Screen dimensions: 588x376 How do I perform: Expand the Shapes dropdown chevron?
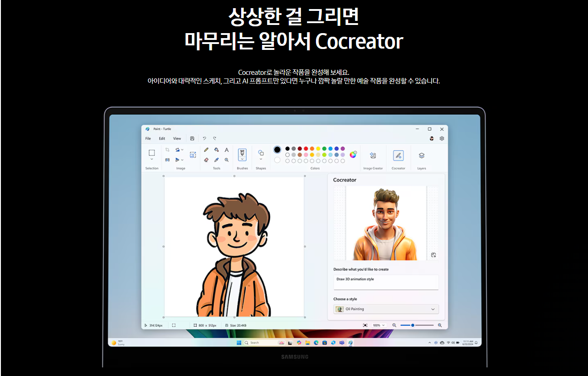[261, 159]
